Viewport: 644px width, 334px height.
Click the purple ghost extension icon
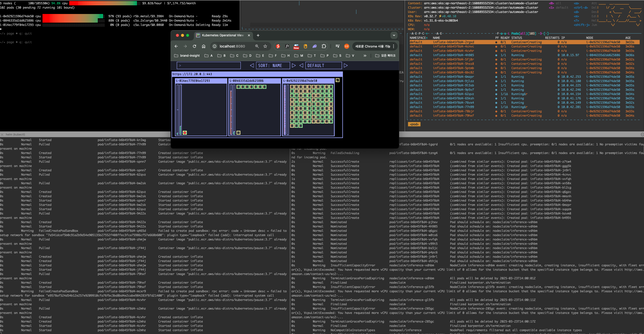(315, 46)
